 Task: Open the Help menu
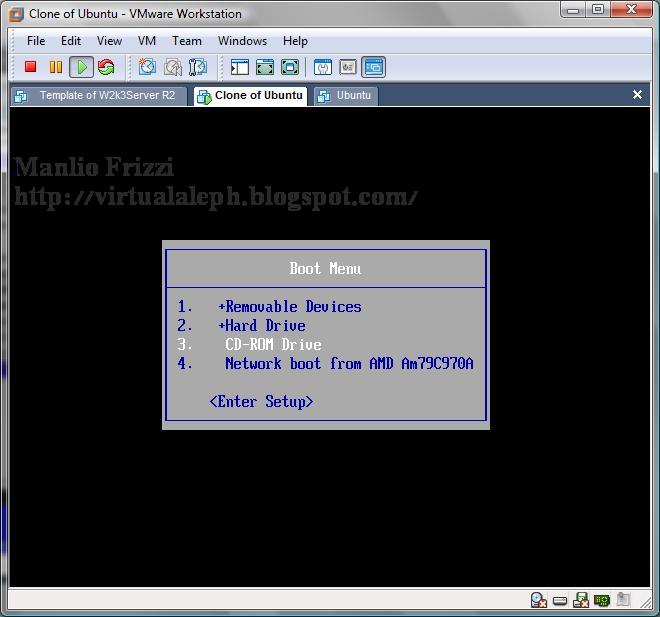[x=295, y=41]
